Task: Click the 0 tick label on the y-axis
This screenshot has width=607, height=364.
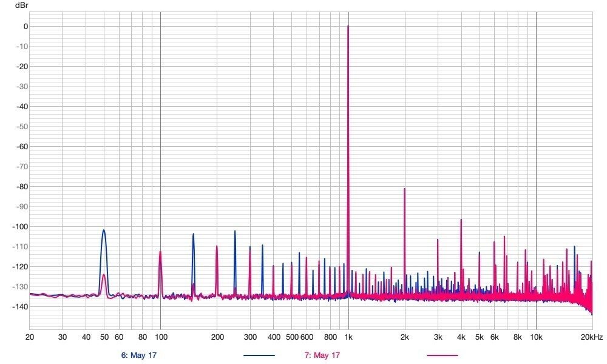Action: (26, 27)
